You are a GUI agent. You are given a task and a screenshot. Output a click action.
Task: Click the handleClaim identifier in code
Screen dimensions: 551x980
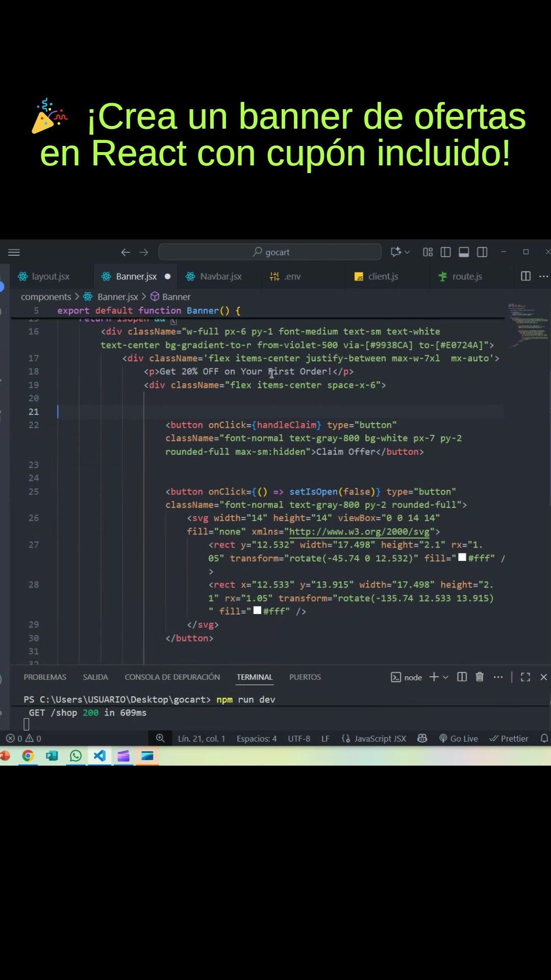point(286,425)
